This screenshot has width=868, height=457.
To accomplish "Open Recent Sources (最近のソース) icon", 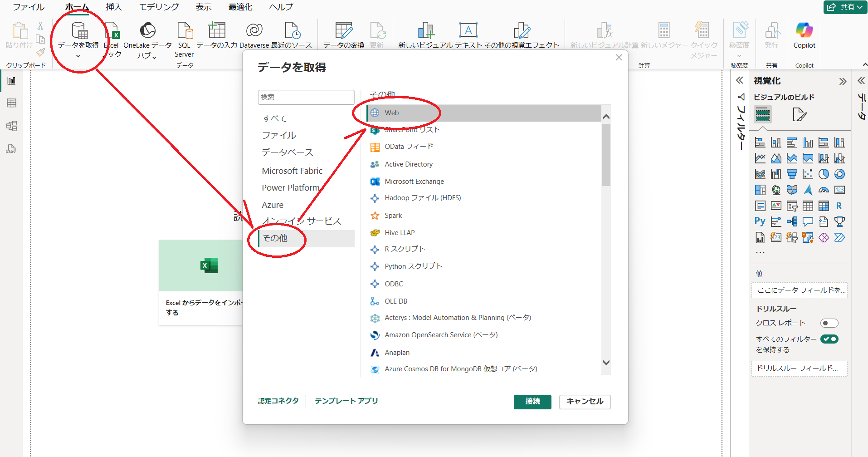I will point(292,30).
